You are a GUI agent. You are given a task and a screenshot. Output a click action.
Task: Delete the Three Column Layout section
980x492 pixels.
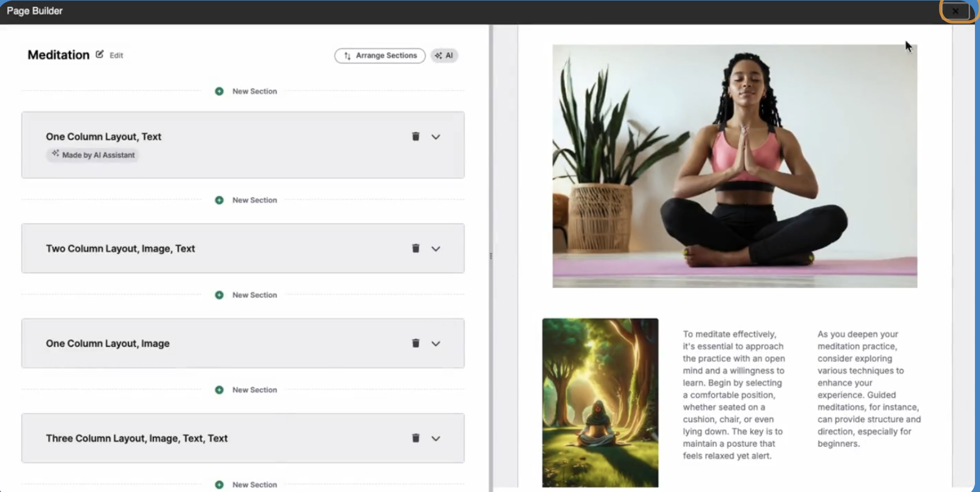[x=415, y=438]
